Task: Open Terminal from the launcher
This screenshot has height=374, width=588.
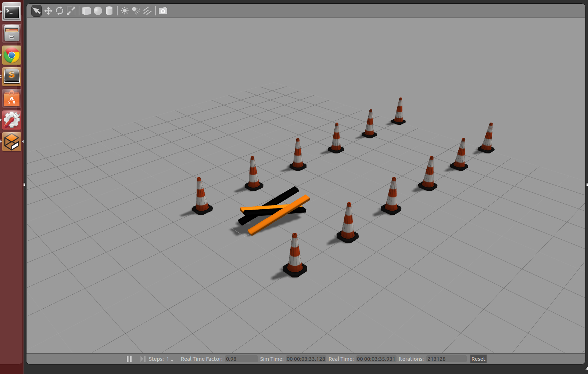Action: (x=12, y=12)
